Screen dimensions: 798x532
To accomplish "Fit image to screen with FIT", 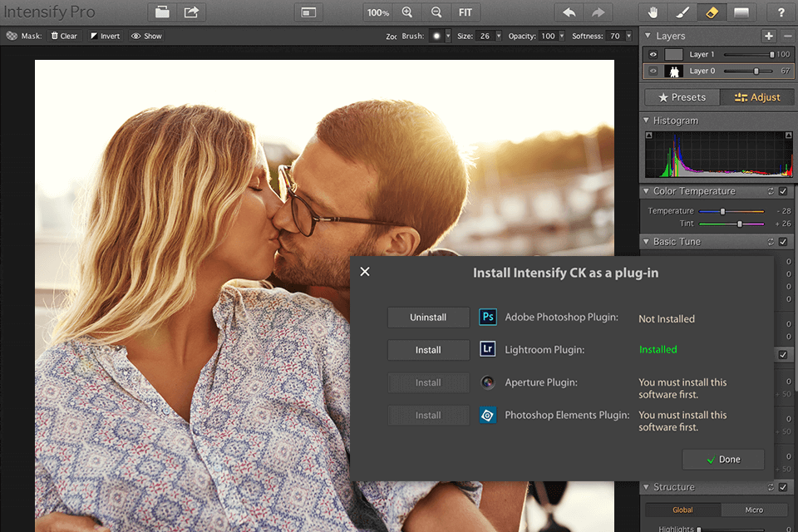I will click(x=465, y=12).
